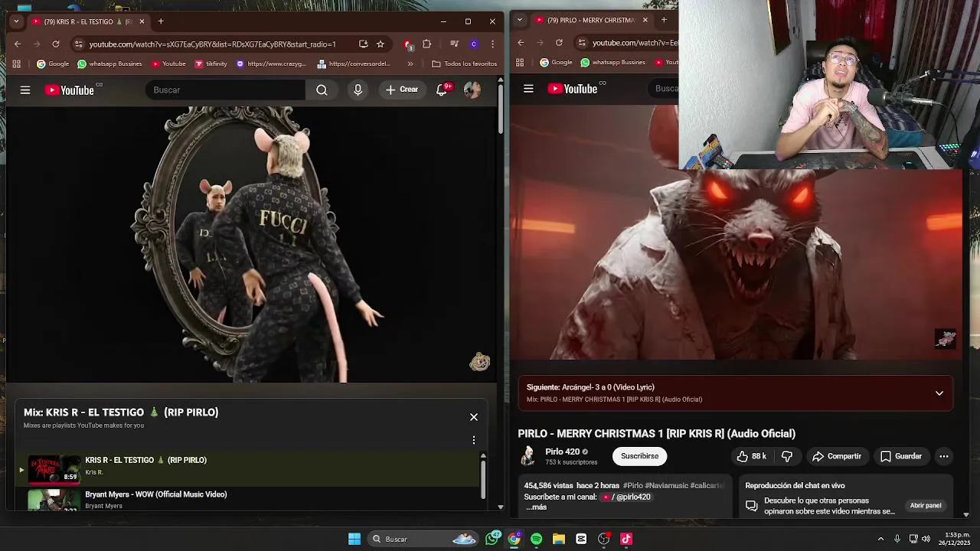Open YouTube guide menu in left window
Screen dimensions: 980x551
(x=25, y=90)
